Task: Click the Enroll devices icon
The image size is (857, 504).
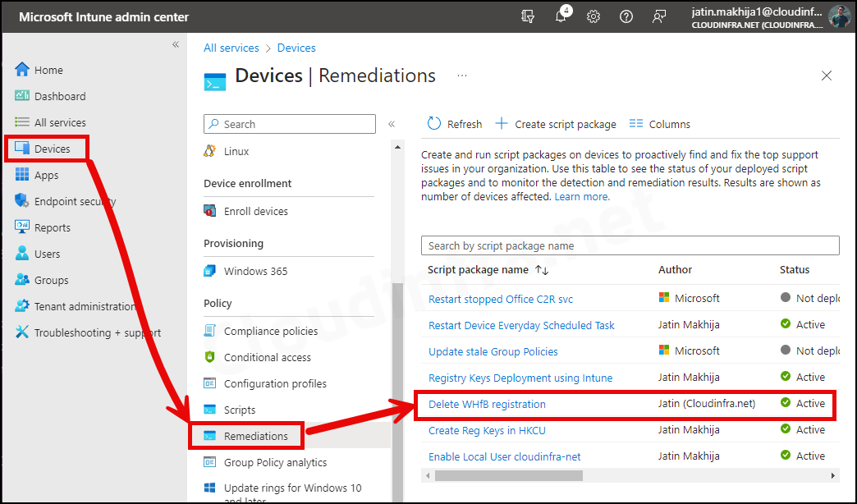Action: coord(210,211)
